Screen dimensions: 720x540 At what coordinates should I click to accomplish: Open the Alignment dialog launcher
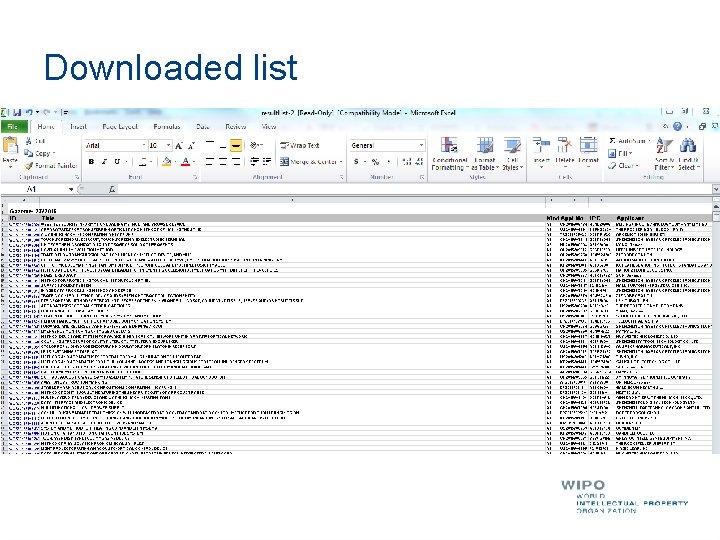pyautogui.click(x=342, y=177)
